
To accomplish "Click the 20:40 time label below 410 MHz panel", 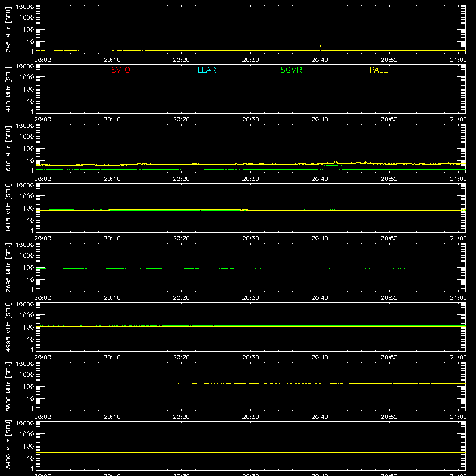I will pos(320,120).
